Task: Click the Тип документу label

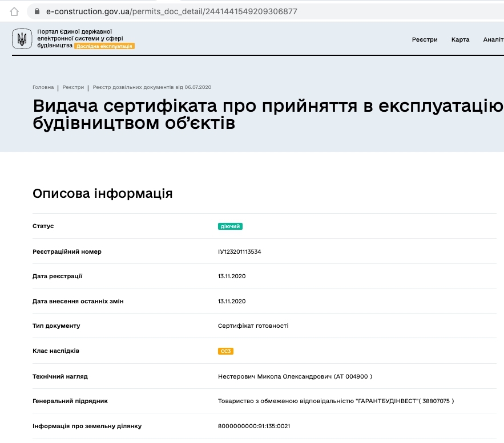Action: [x=57, y=326]
